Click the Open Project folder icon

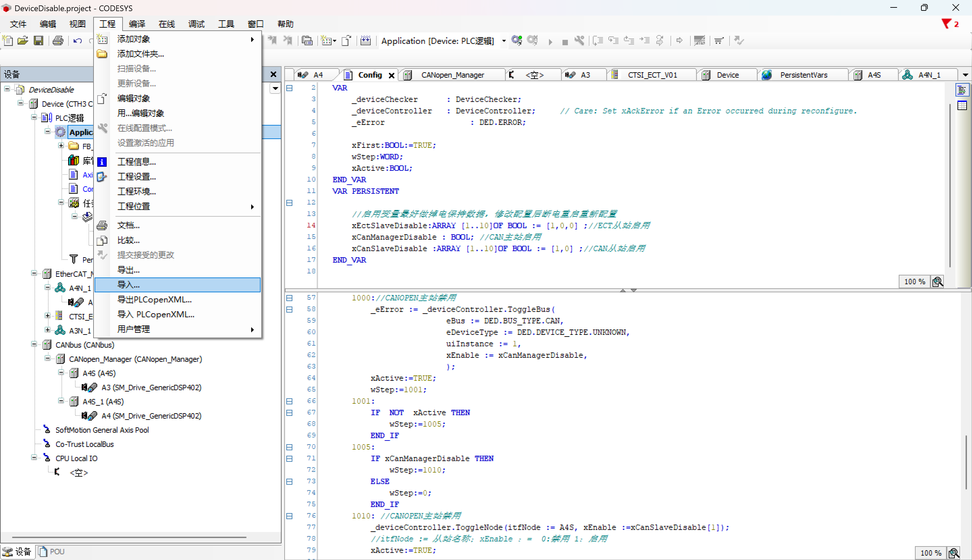(23, 41)
